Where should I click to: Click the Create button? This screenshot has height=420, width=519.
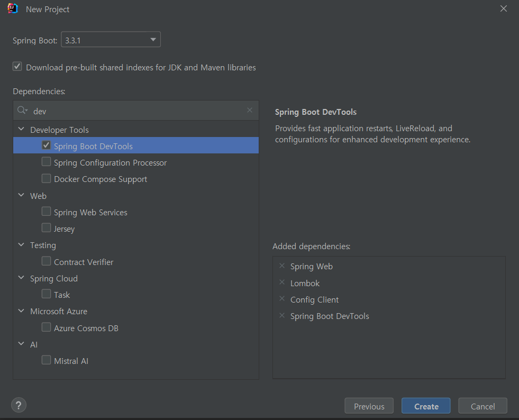(426, 406)
